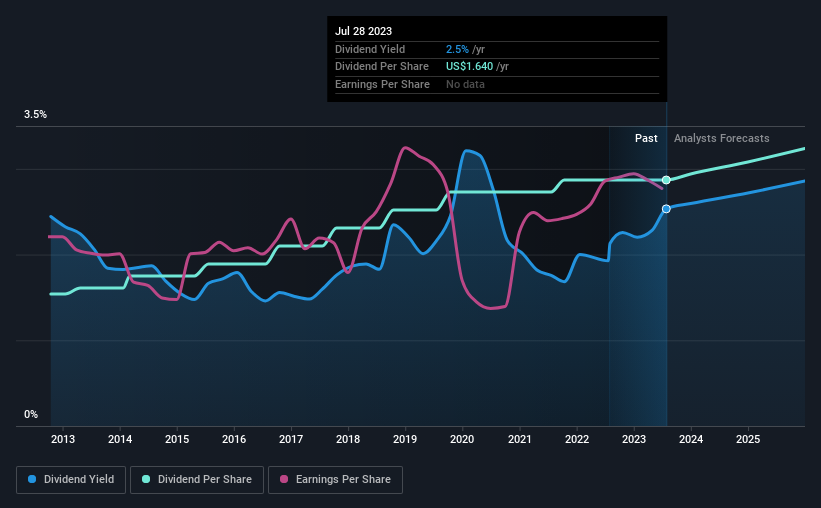The width and height of the screenshot is (821, 508).
Task: Click the 2013 x-axis label
Action: point(63,439)
